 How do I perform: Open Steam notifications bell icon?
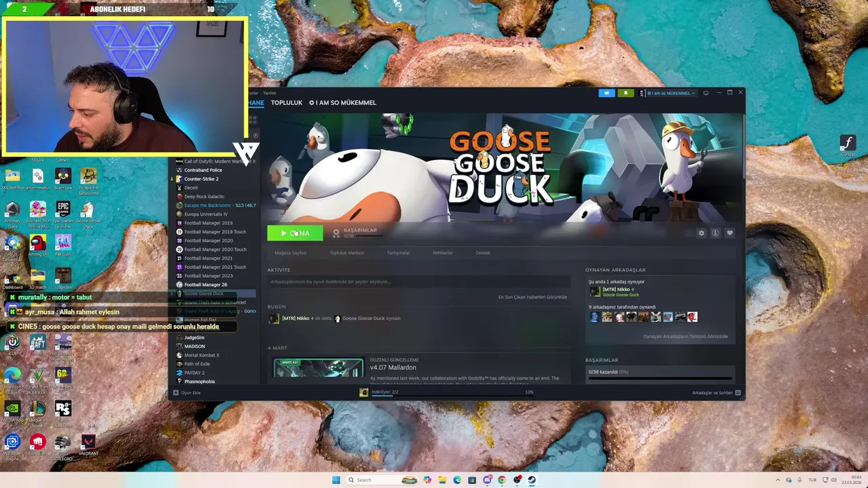(x=625, y=93)
